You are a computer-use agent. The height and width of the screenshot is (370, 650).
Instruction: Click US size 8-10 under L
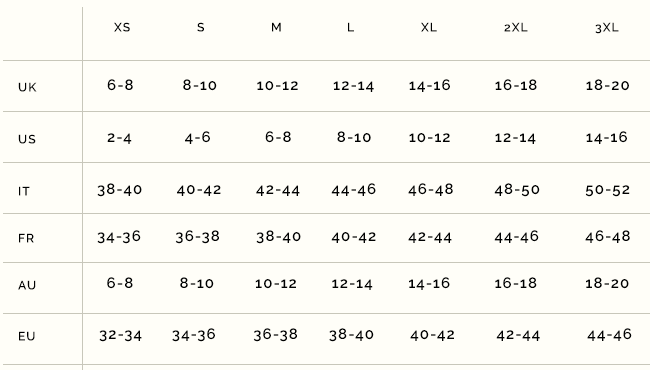pos(354,137)
